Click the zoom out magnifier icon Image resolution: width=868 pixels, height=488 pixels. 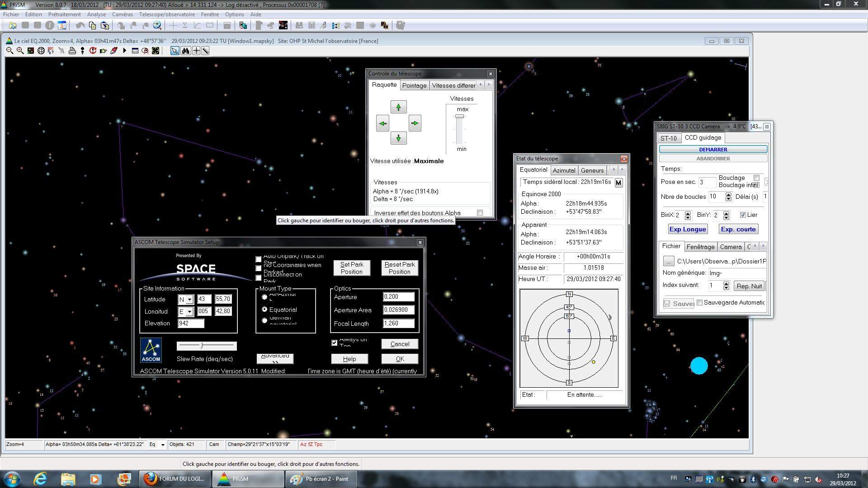[9, 51]
